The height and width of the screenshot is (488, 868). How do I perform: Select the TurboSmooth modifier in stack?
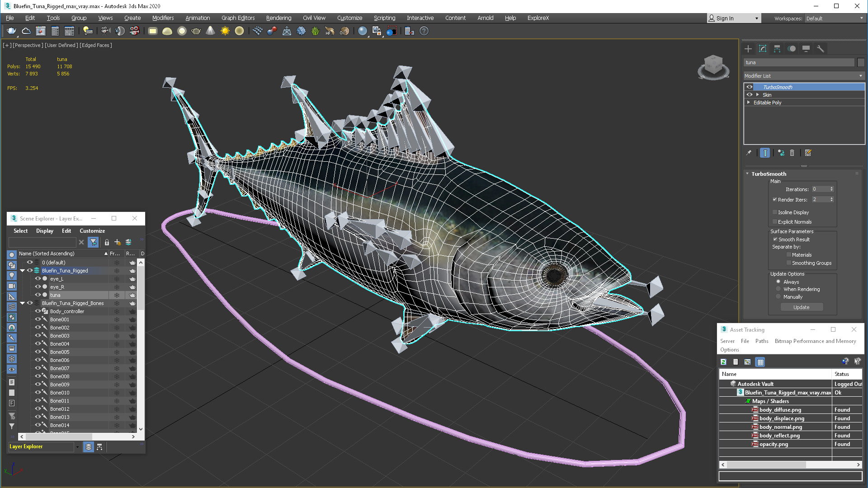[x=777, y=87]
